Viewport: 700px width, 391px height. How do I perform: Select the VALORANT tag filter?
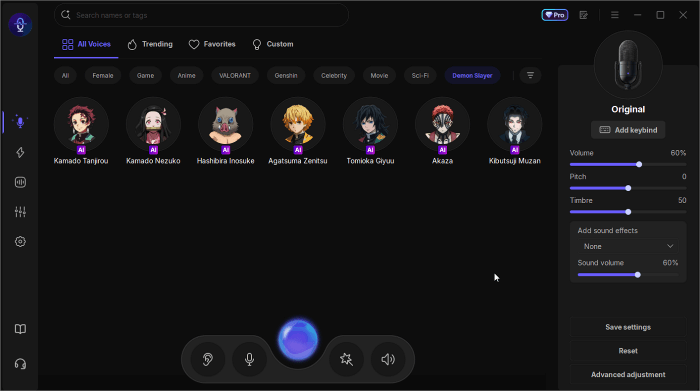[x=235, y=75]
